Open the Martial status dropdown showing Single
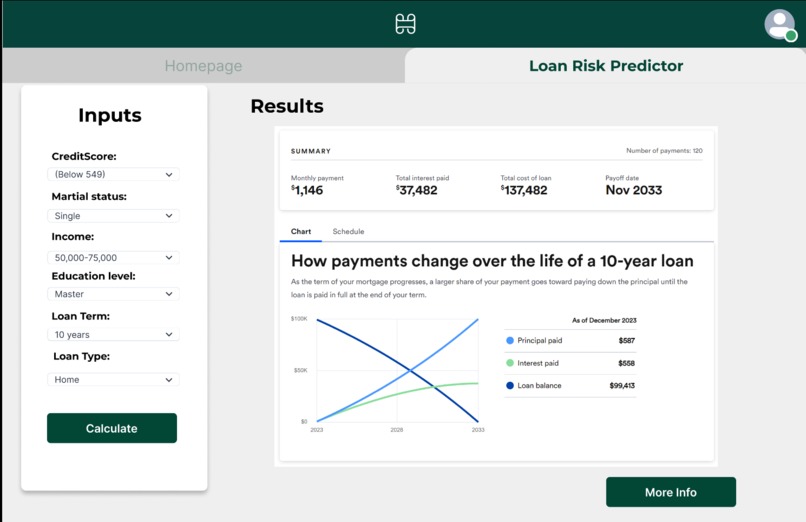The image size is (806, 522). [x=113, y=216]
